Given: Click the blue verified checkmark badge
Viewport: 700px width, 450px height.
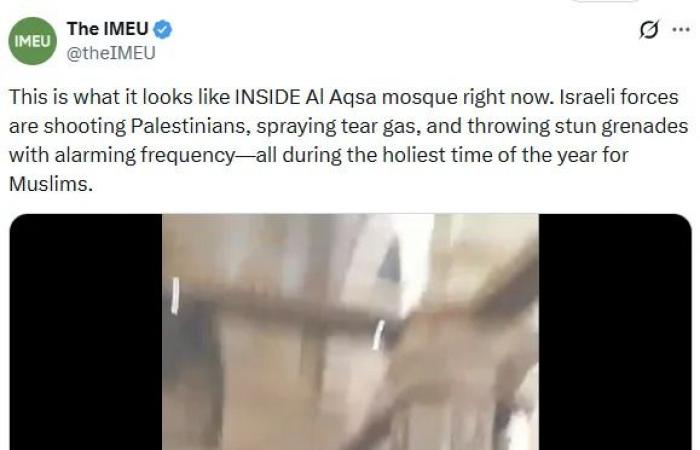Looking at the screenshot, I should tap(163, 29).
